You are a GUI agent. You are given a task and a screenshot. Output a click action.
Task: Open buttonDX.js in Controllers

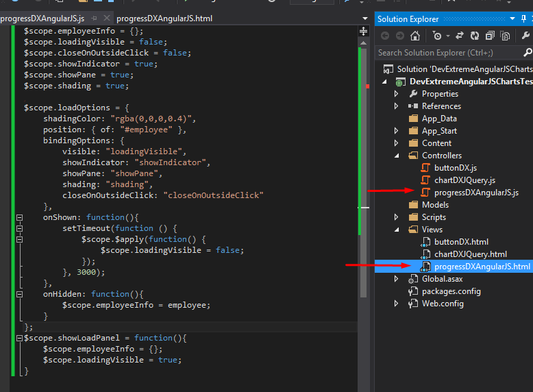tap(456, 168)
